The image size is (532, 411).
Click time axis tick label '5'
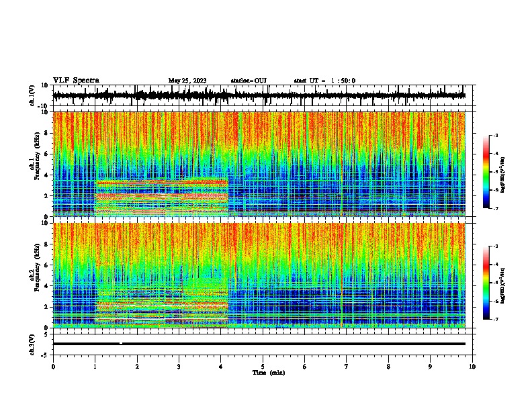[263, 366]
